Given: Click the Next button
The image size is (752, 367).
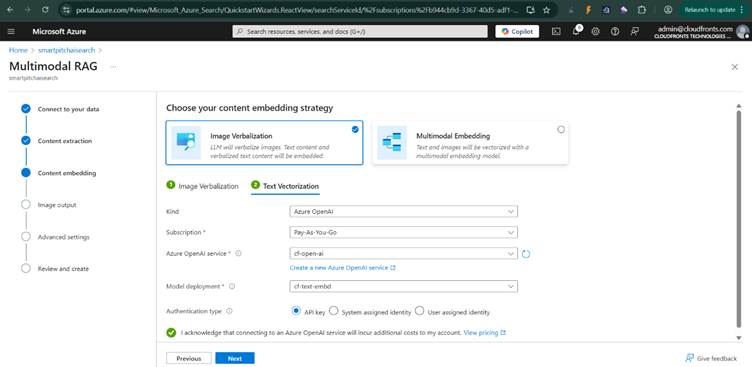Looking at the screenshot, I should click(x=235, y=358).
